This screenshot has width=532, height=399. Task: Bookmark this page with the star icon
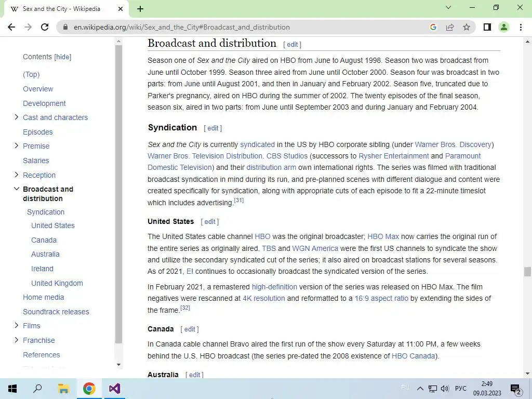pos(467,27)
